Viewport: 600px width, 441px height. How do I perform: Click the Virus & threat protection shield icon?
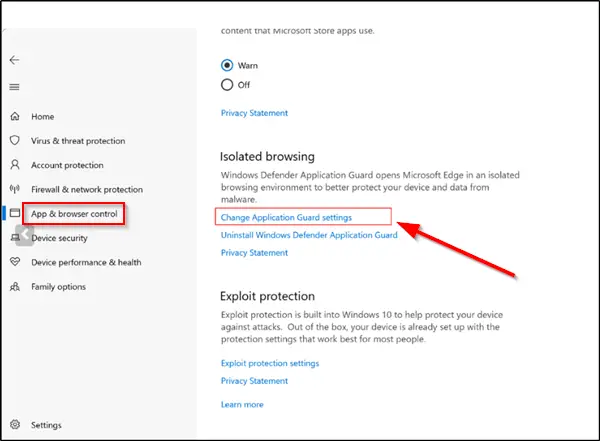click(15, 141)
